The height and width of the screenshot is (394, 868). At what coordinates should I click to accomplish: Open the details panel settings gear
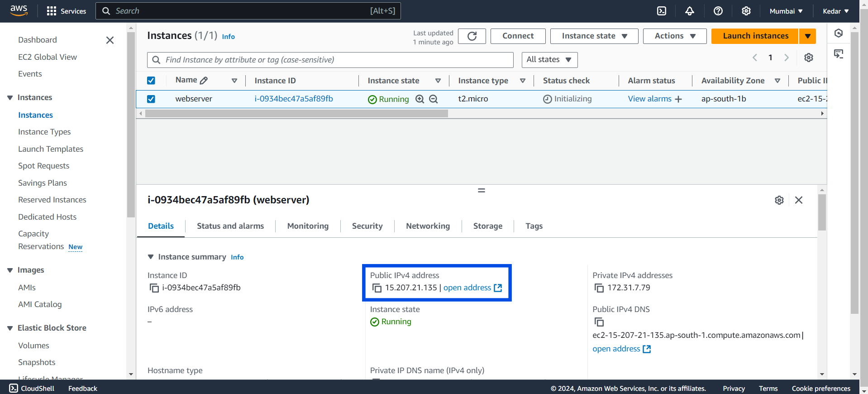point(779,200)
